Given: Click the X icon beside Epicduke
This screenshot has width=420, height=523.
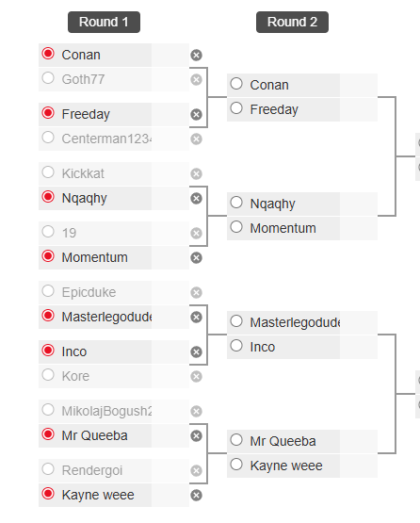Looking at the screenshot, I should 196,292.
